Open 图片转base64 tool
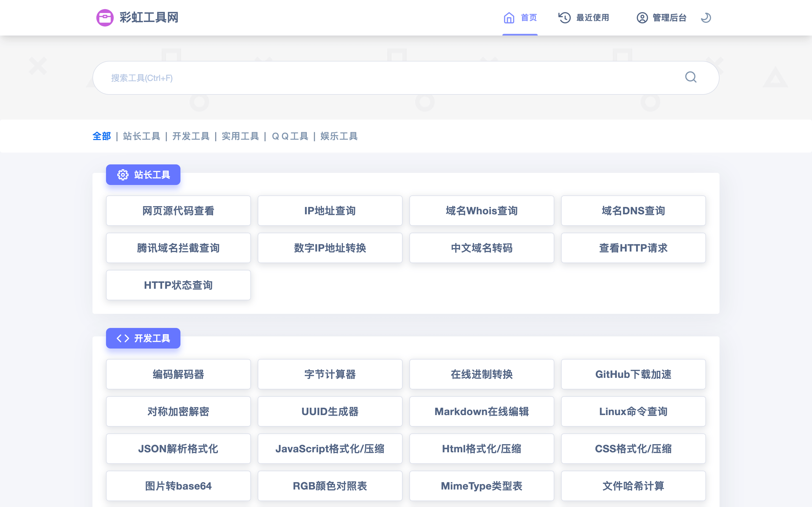This screenshot has height=507, width=812. click(178, 486)
